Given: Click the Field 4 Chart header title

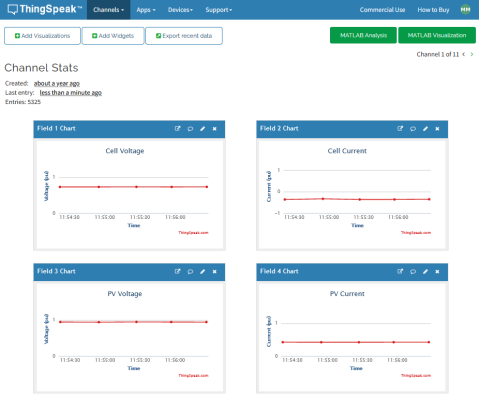Looking at the screenshot, I should tap(279, 271).
